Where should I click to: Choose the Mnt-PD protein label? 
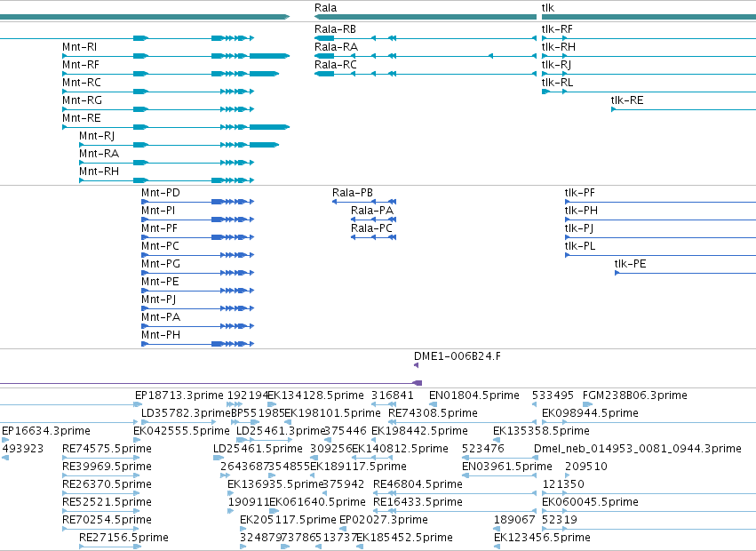point(161,193)
